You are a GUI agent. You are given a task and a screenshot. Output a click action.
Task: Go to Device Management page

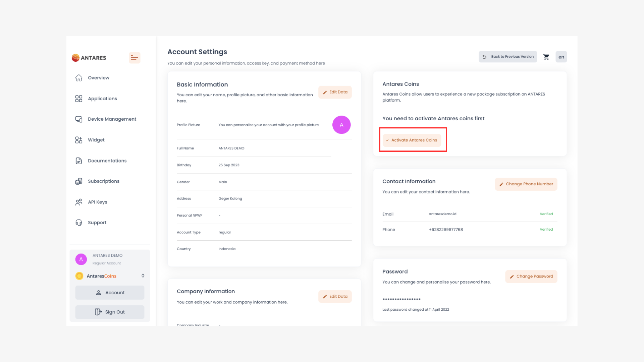(112, 119)
